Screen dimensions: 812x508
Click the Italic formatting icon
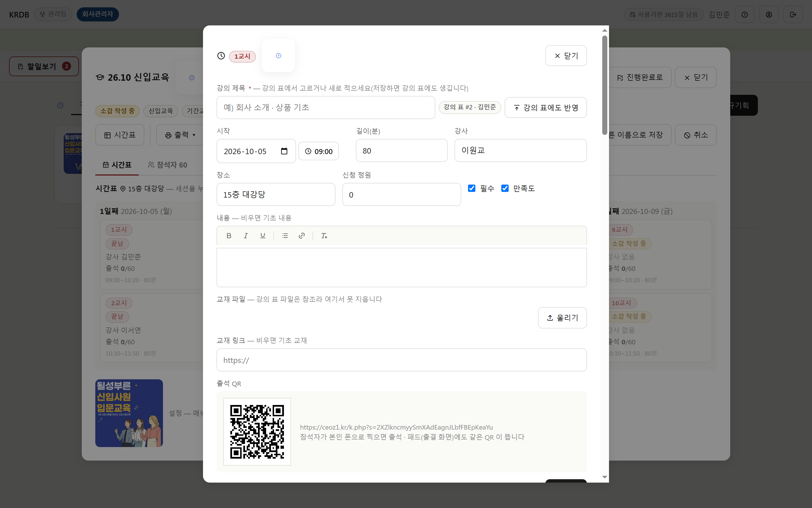[246, 236]
